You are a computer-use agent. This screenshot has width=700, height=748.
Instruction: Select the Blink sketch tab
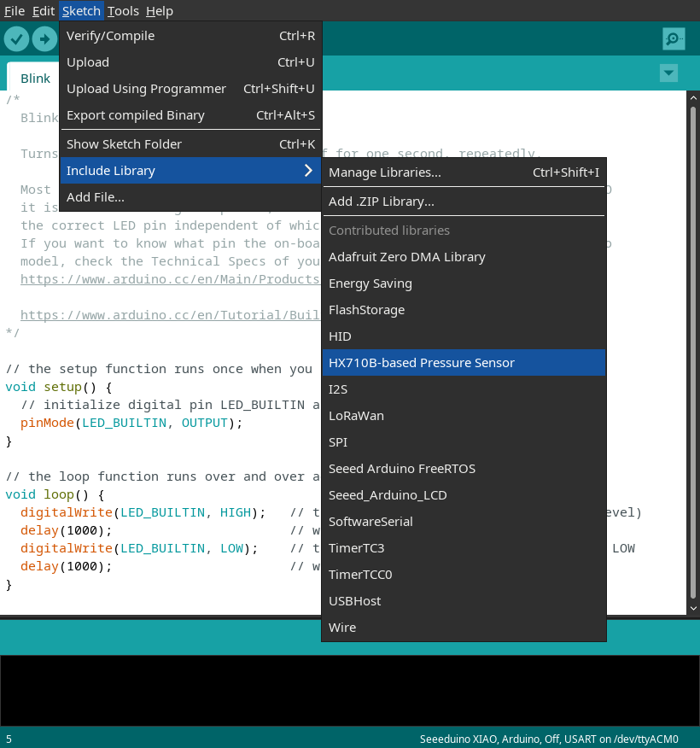pyautogui.click(x=35, y=78)
